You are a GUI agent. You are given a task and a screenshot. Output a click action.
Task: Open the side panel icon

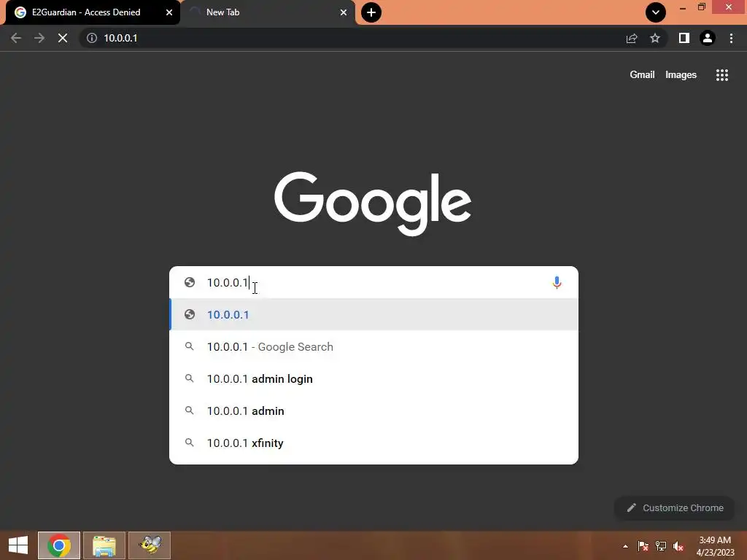[x=684, y=38]
